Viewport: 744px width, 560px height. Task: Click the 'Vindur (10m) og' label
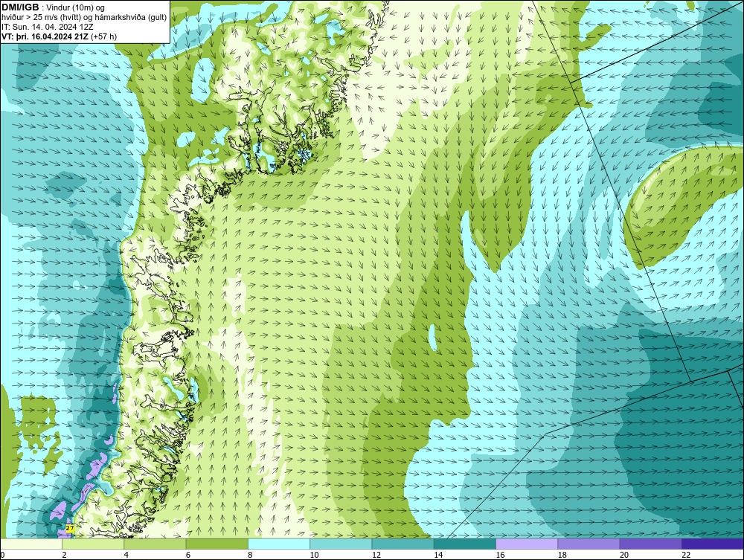76,8
